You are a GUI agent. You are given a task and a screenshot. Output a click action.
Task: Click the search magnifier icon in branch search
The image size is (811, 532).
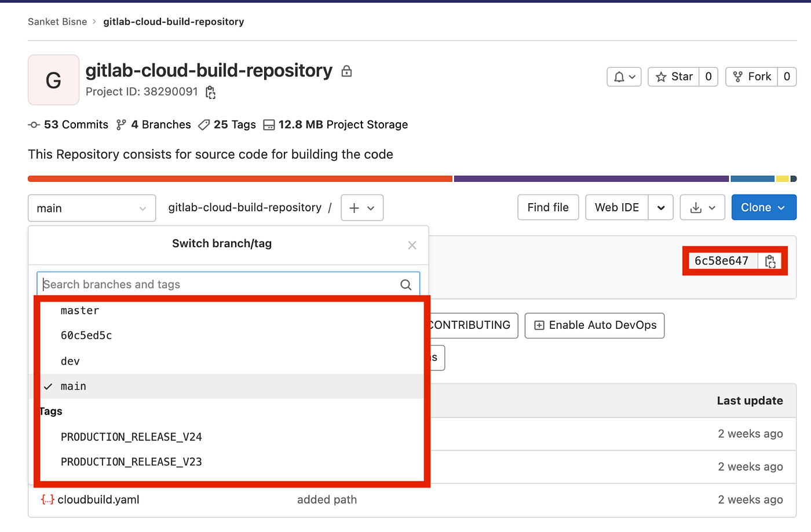(406, 284)
